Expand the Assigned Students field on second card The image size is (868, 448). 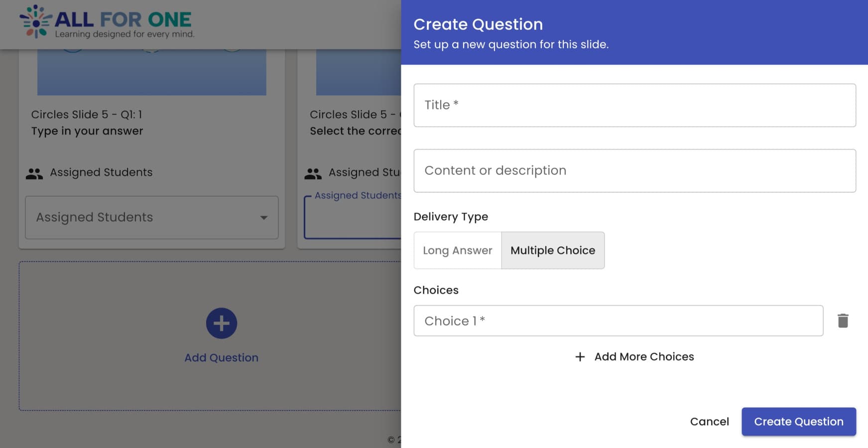click(x=354, y=217)
